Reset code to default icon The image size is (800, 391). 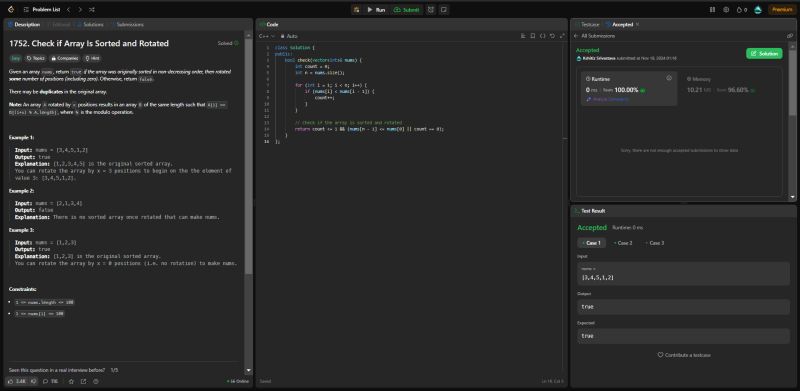(x=552, y=36)
